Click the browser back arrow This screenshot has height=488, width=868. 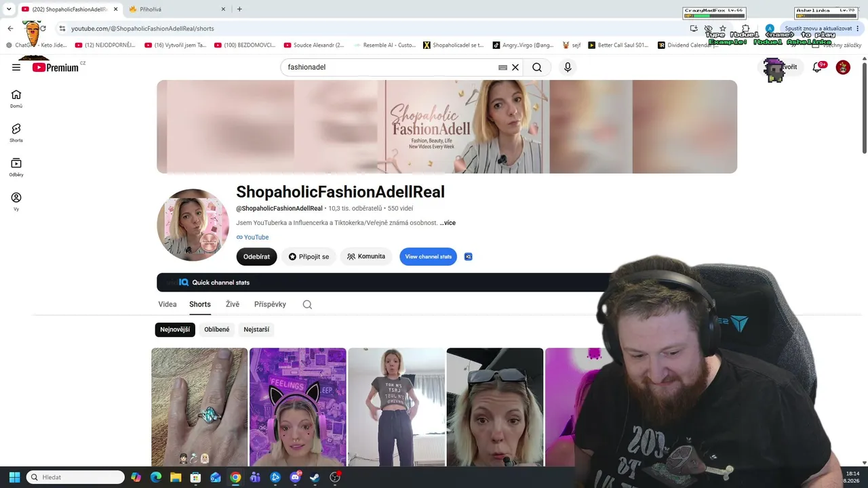coord(10,28)
